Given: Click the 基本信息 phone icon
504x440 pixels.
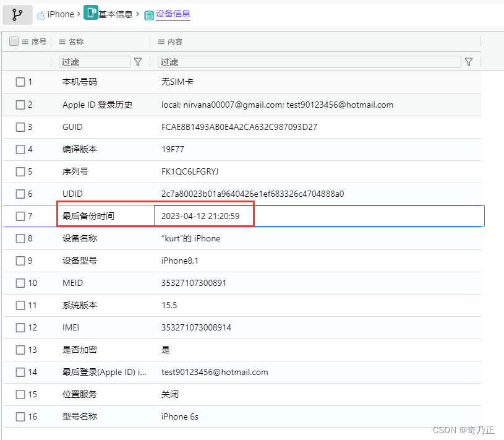Looking at the screenshot, I should click(x=91, y=12).
